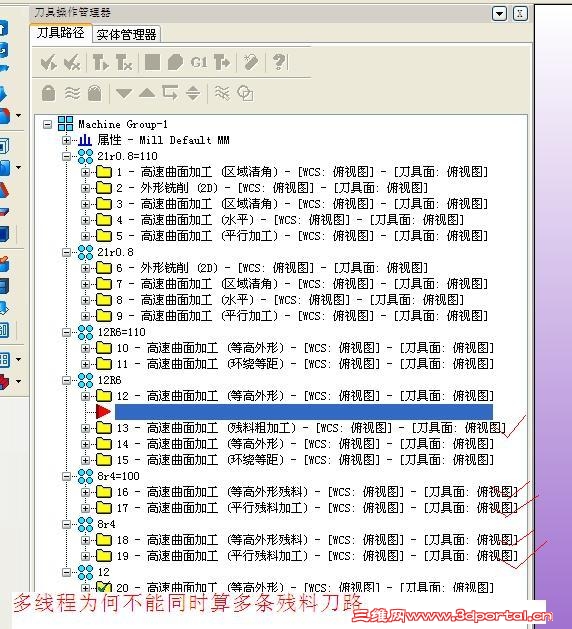572x629 pixels.
Task: Collapse the 21r0.8 toolpath group
Action: 66,252
